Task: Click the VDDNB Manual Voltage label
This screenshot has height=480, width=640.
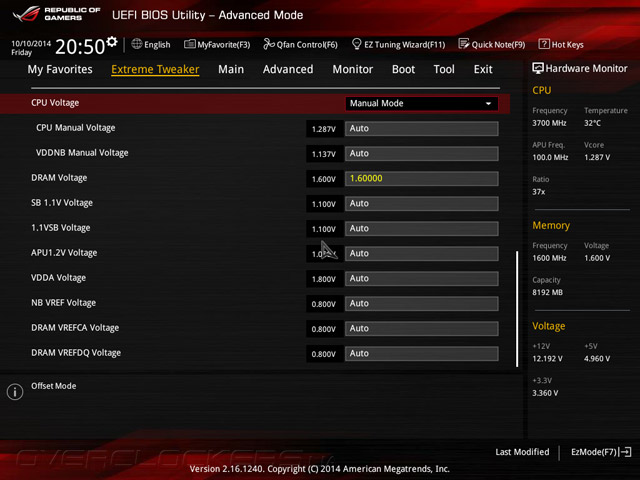Action: pos(82,153)
